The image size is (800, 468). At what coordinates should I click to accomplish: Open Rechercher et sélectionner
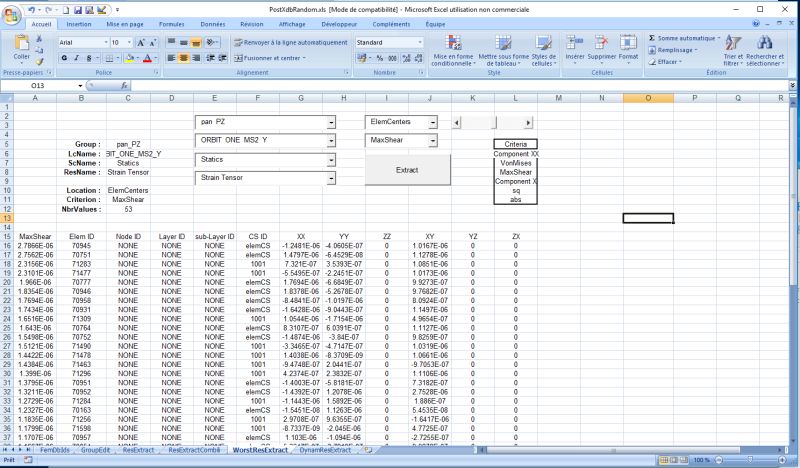(765, 50)
